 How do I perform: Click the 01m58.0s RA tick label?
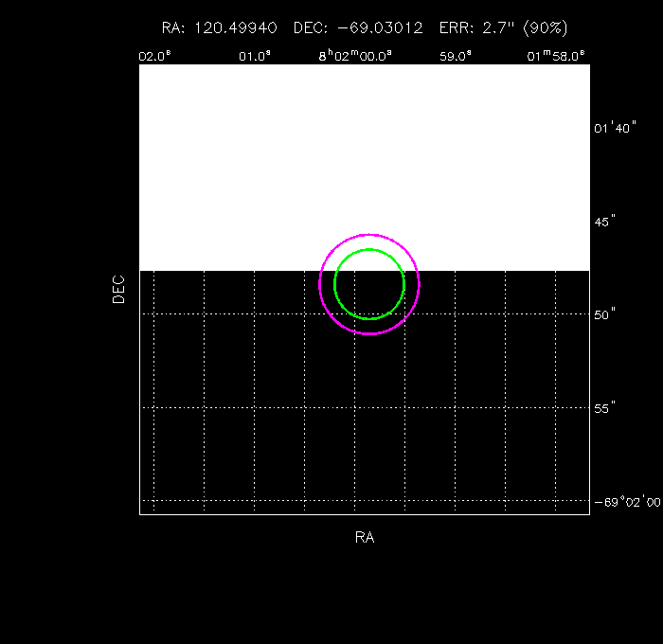pos(556,56)
